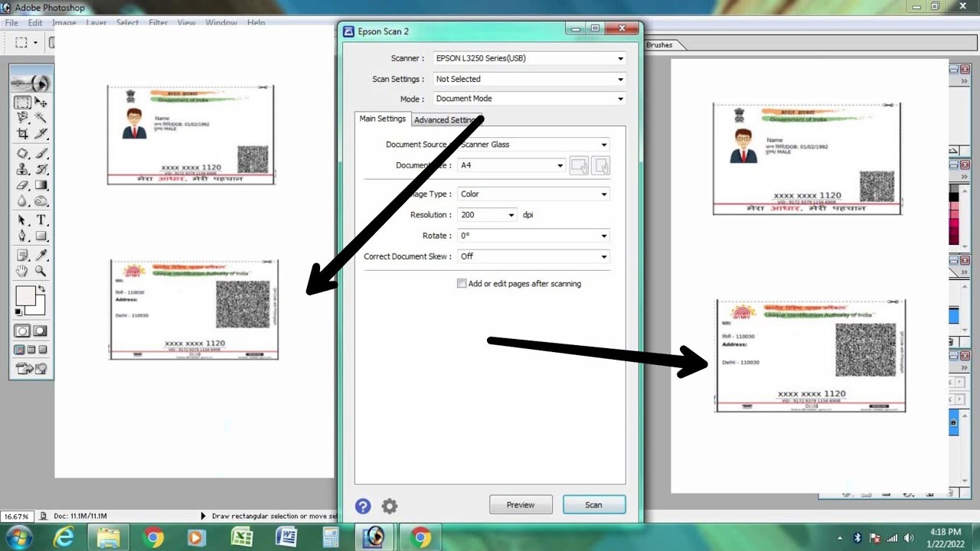Open Epson Scan 2 help icon

[363, 506]
